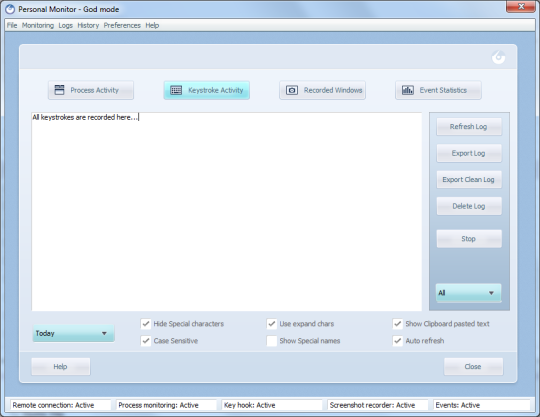Viewport: 540px width, 417px height.
Task: Click 'Screenshot recorder: Active' status entry
Action: [378, 405]
